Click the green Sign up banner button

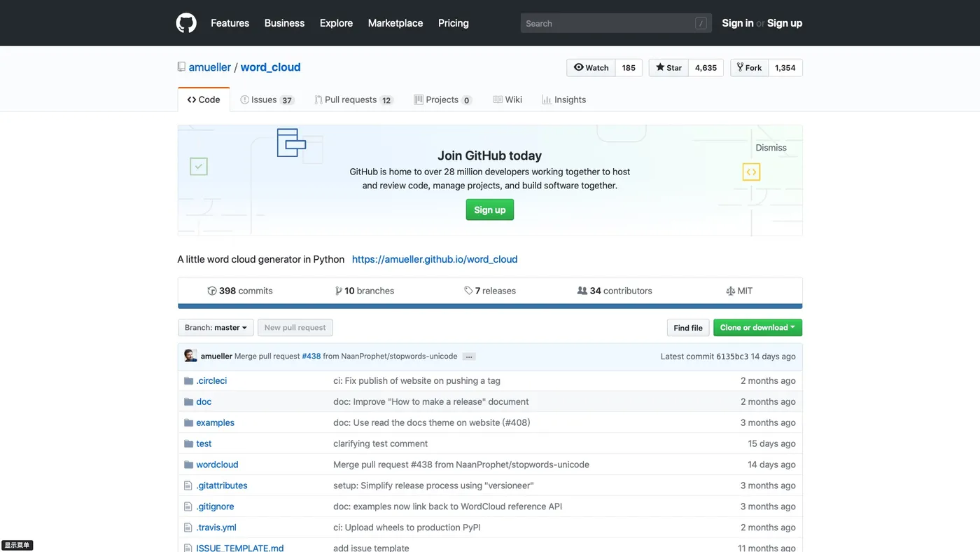click(x=490, y=209)
